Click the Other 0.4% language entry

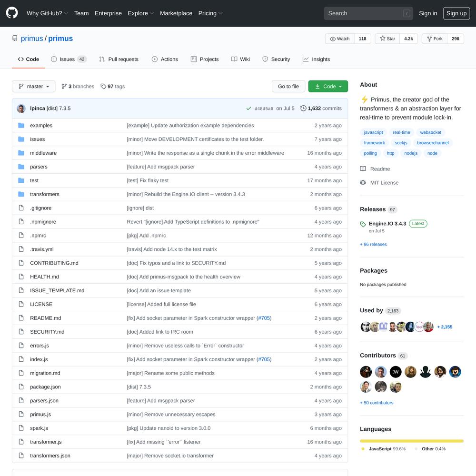430,449
